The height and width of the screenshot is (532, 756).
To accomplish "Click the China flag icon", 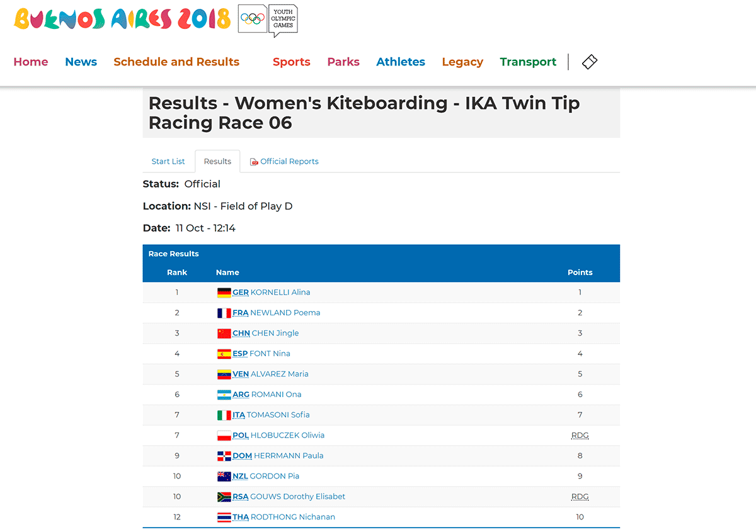I will point(224,333).
